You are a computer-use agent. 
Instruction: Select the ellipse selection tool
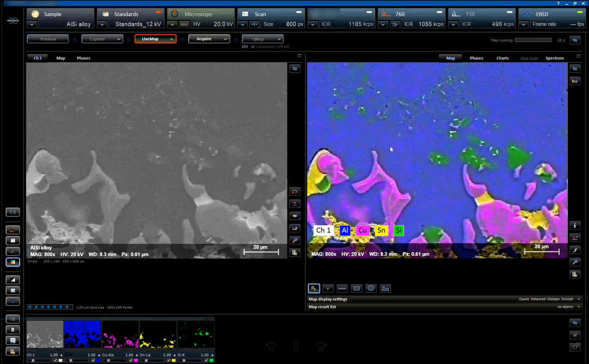coord(371,288)
